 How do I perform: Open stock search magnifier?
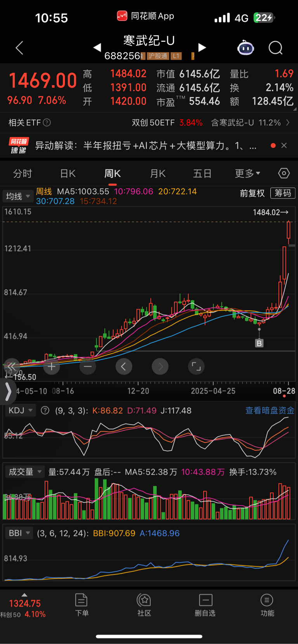click(275, 48)
